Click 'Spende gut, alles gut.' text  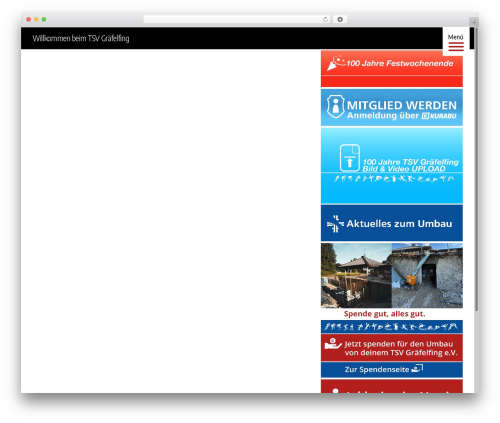[x=384, y=314]
